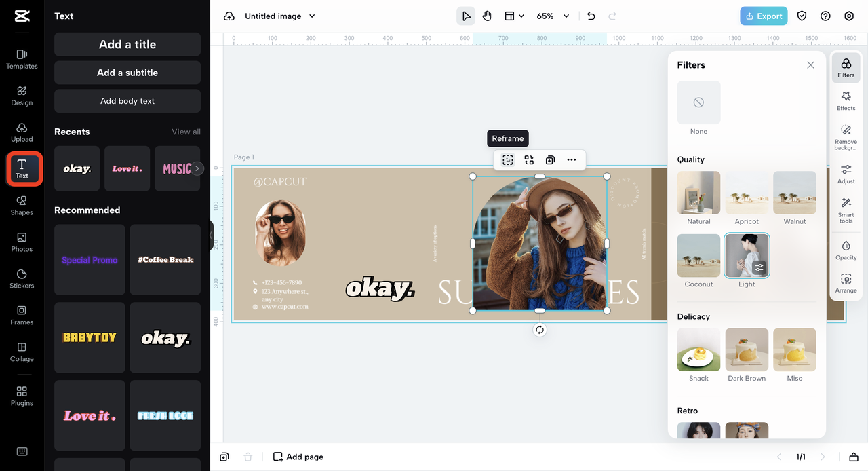Open the Templates panel in sidebar
This screenshot has height=471, width=868.
[22, 59]
